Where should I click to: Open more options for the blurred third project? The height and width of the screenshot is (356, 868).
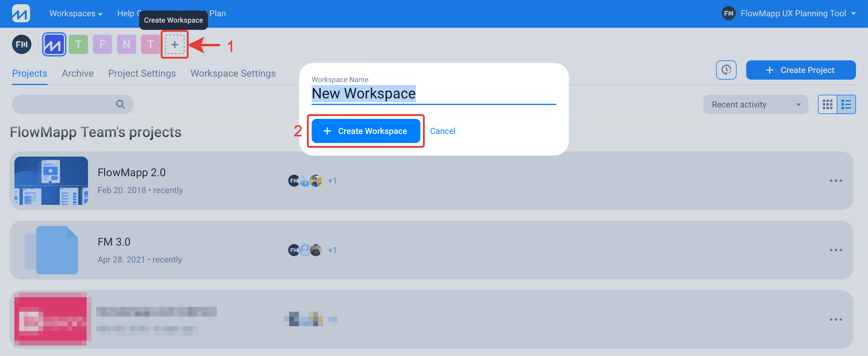tap(836, 319)
